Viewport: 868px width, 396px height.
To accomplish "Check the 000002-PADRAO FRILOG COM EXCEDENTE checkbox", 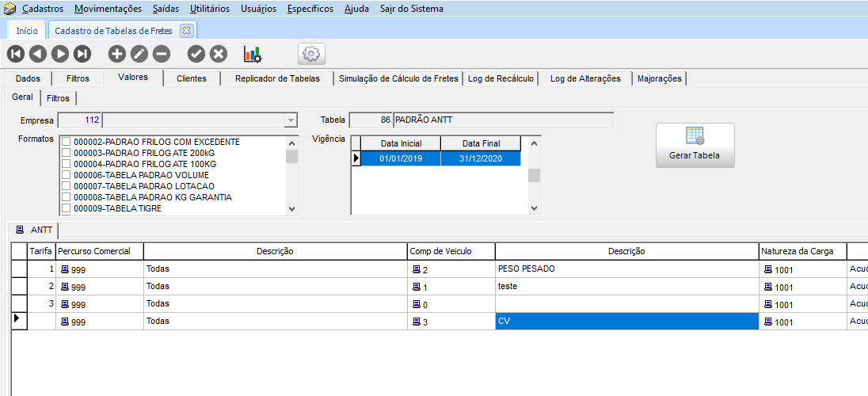I will 67,142.
